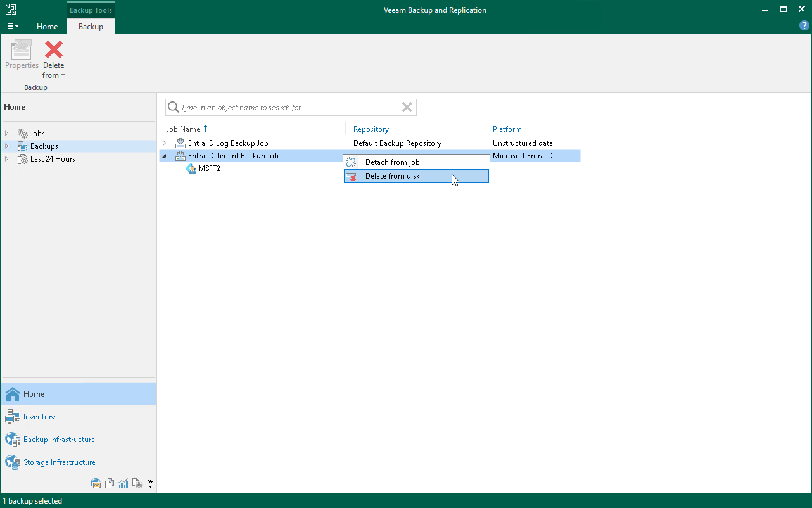Click the Entra ID Log Backup Job icon
This screenshot has width=812, height=508.
tap(181, 143)
